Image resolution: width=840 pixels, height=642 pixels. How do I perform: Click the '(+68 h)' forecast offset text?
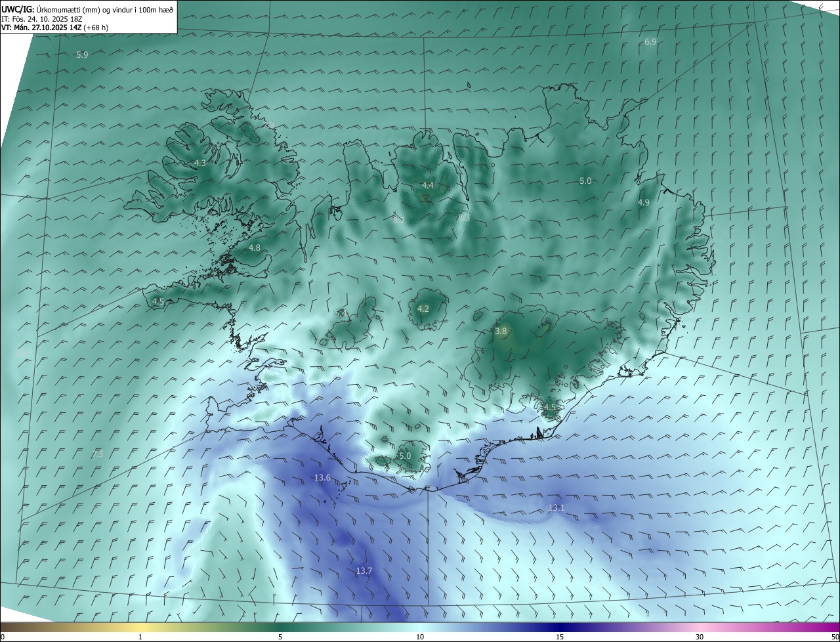(x=96, y=28)
